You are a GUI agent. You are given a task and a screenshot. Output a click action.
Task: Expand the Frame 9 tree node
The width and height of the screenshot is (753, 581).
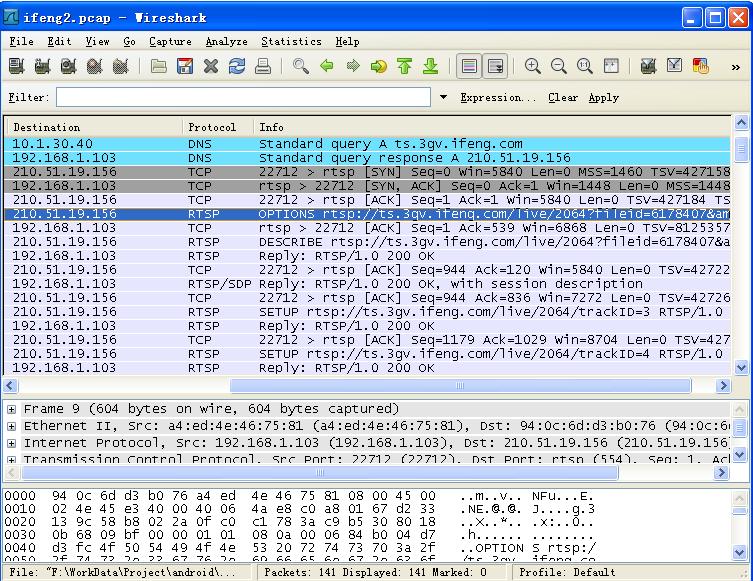pos(12,409)
